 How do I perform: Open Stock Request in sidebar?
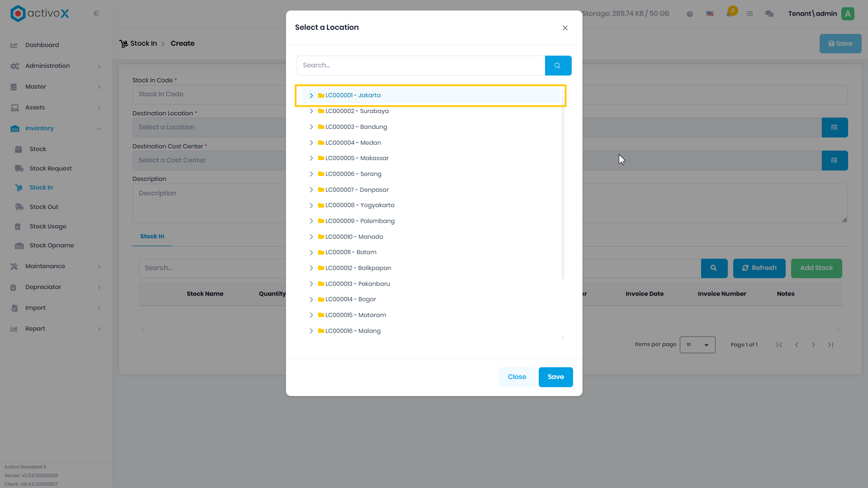coord(51,169)
